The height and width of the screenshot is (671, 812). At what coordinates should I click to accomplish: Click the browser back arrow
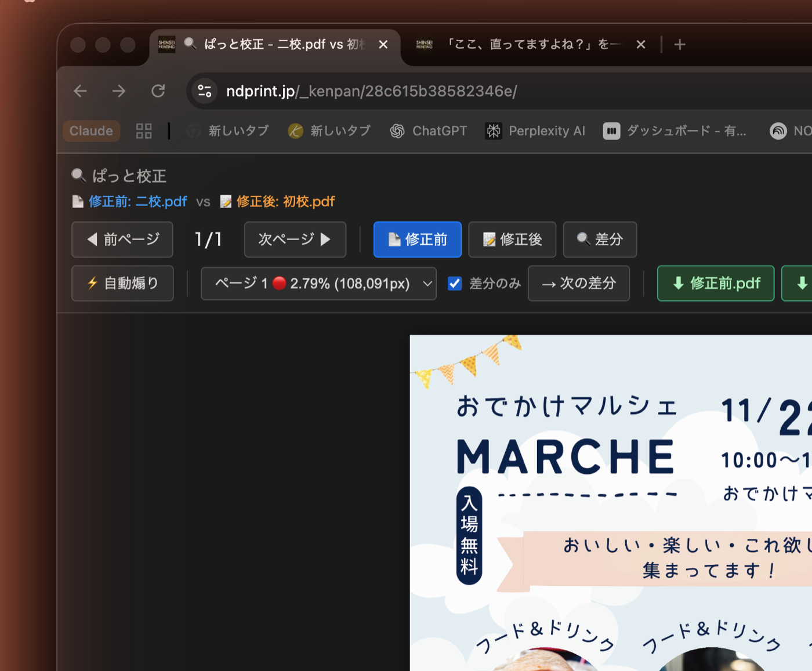pyautogui.click(x=81, y=91)
